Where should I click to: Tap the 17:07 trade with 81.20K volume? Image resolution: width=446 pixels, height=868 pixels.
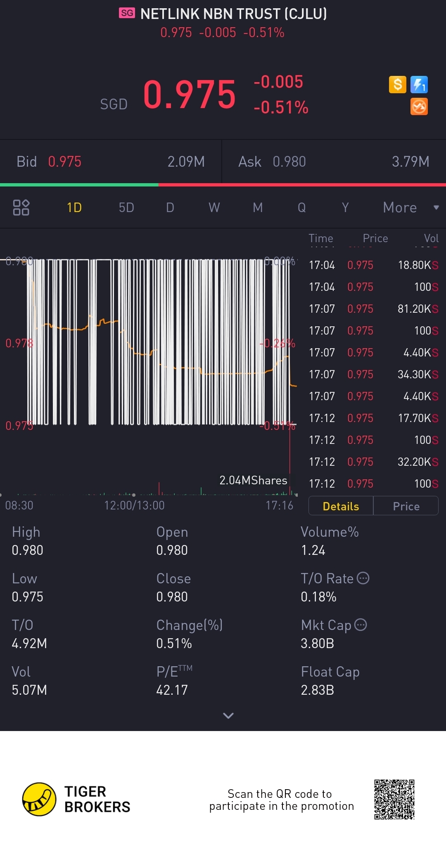point(373,309)
